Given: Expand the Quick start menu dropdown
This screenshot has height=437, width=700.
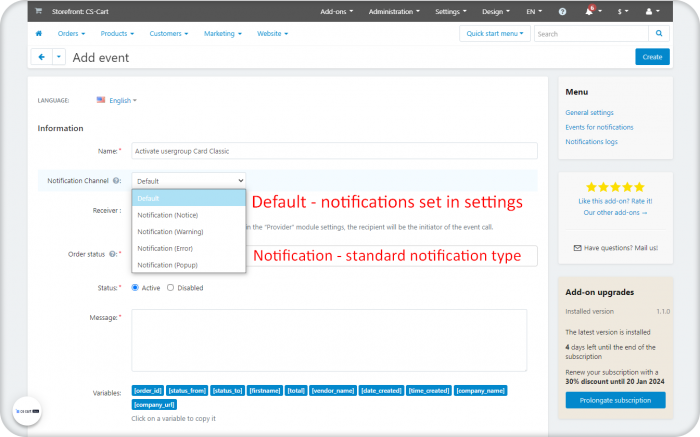Looking at the screenshot, I should (495, 33).
